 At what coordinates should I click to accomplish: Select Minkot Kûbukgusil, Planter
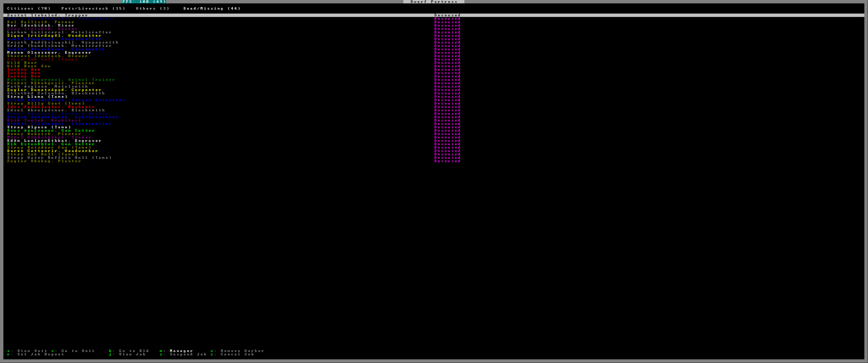[51, 83]
